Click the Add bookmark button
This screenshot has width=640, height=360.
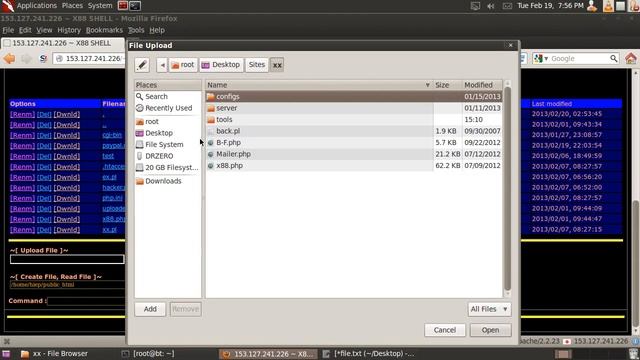150,309
